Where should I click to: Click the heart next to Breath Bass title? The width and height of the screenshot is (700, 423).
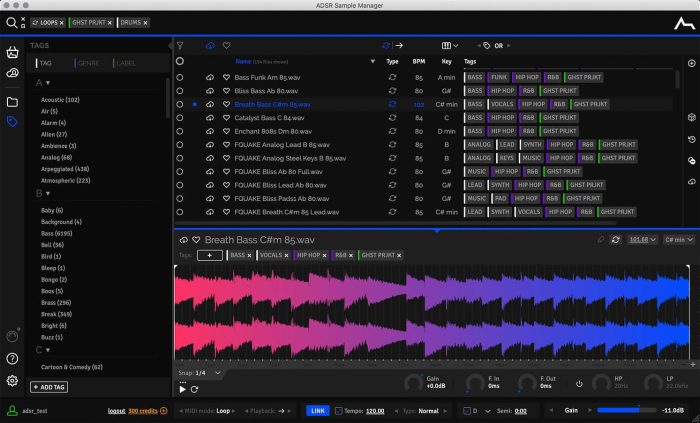click(x=196, y=240)
